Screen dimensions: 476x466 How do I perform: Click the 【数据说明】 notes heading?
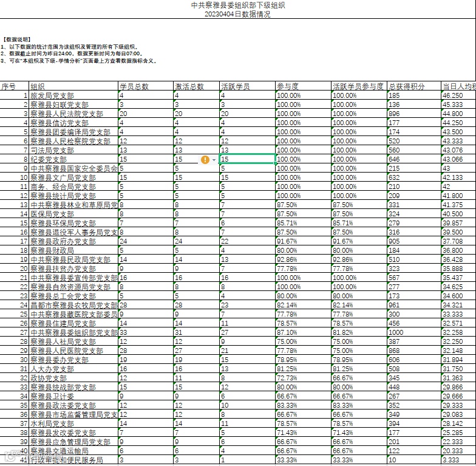[x=17, y=39]
